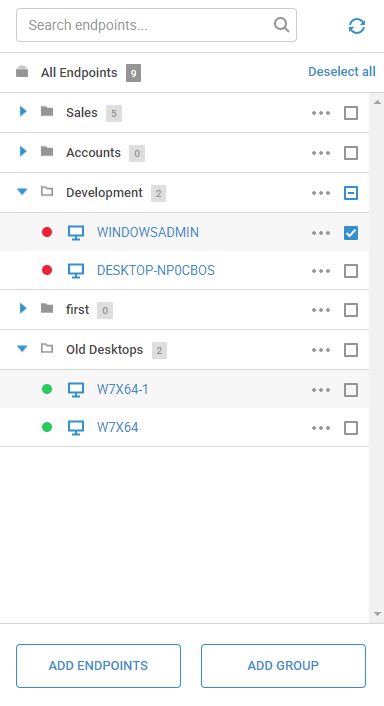Check the first group checkbox

coord(351,310)
